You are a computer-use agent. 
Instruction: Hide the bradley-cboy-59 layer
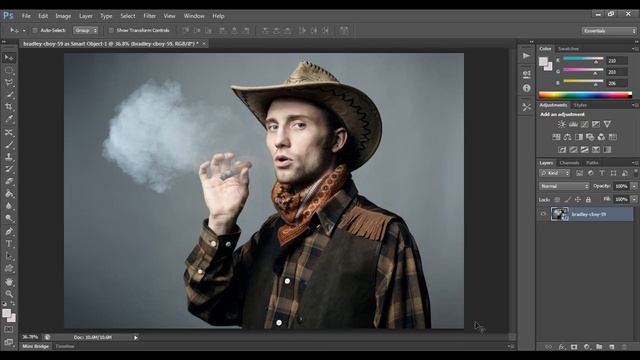[x=543, y=214]
